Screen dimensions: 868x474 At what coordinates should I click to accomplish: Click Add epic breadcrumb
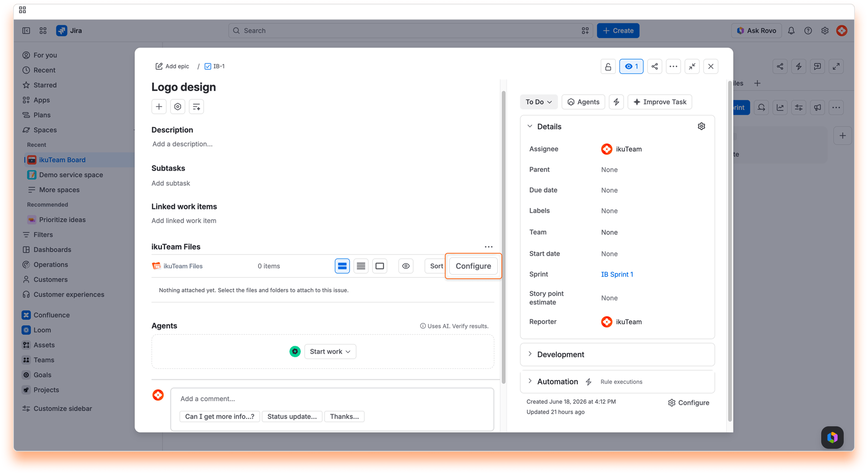(x=172, y=66)
